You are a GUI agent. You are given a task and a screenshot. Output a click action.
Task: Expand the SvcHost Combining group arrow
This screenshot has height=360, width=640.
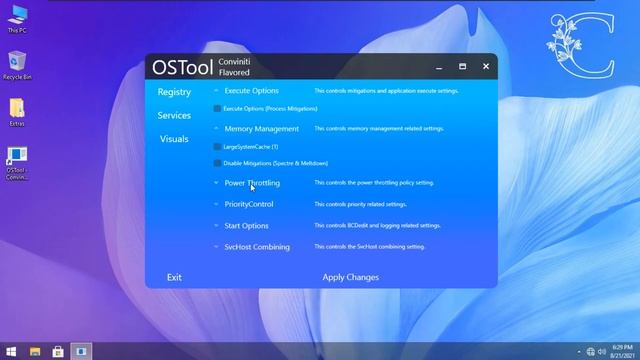point(216,247)
